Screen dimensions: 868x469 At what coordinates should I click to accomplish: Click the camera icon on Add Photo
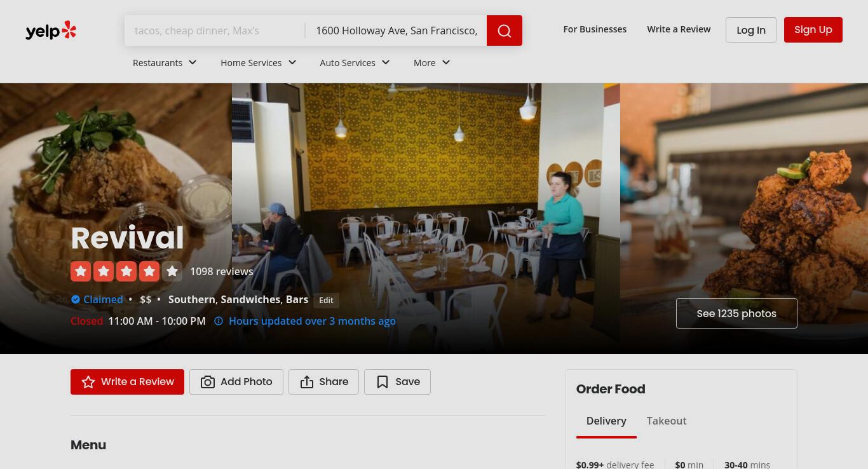[208, 382]
